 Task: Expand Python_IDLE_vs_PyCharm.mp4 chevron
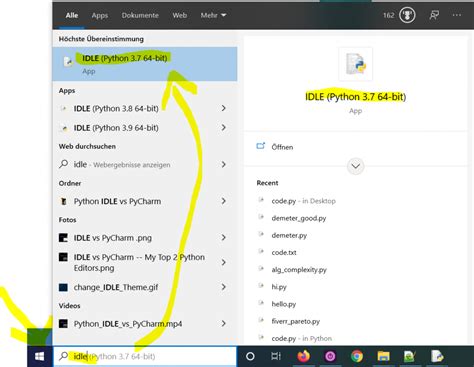224,324
